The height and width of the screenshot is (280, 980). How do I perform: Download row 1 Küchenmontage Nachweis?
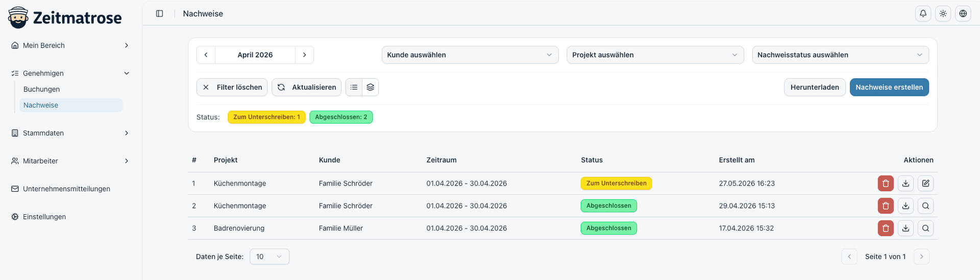[x=905, y=183]
